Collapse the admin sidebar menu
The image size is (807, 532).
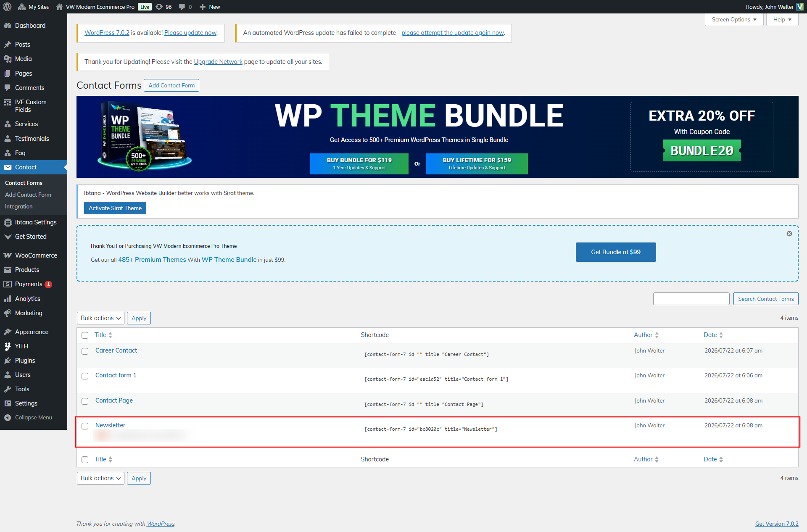34,418
